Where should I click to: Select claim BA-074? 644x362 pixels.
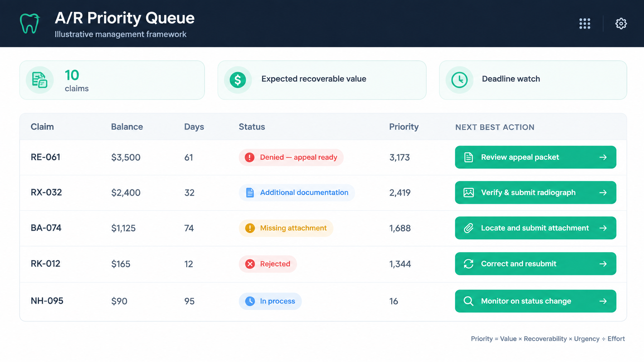[46, 228]
